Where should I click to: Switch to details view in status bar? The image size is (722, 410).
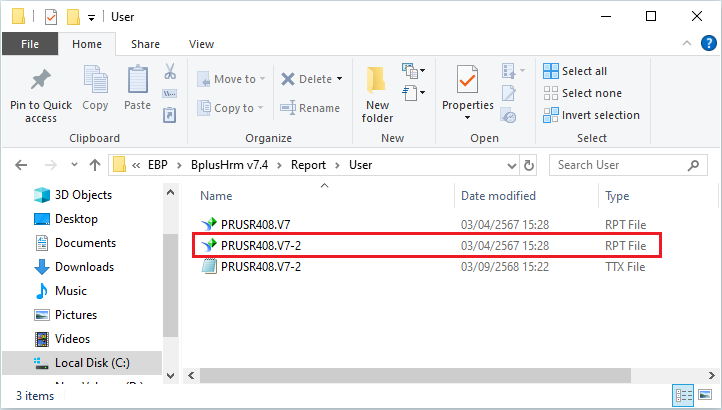pyautogui.click(x=685, y=395)
